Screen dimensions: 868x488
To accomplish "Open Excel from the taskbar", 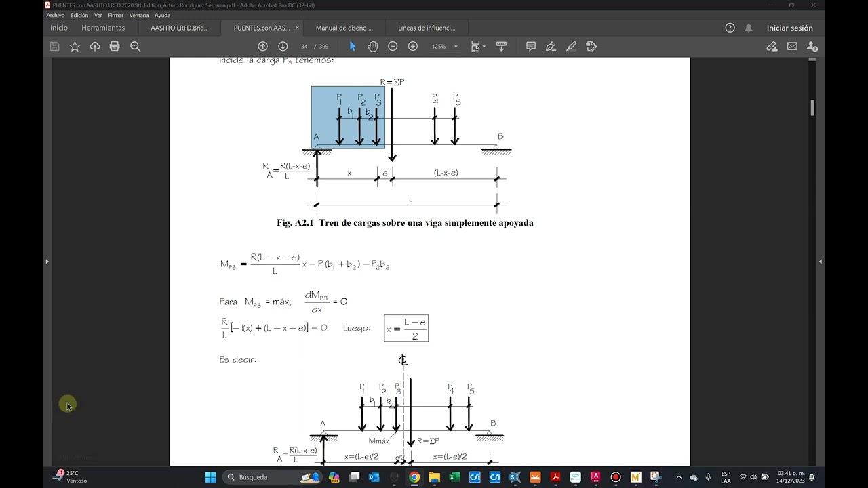I will pyautogui.click(x=454, y=477).
